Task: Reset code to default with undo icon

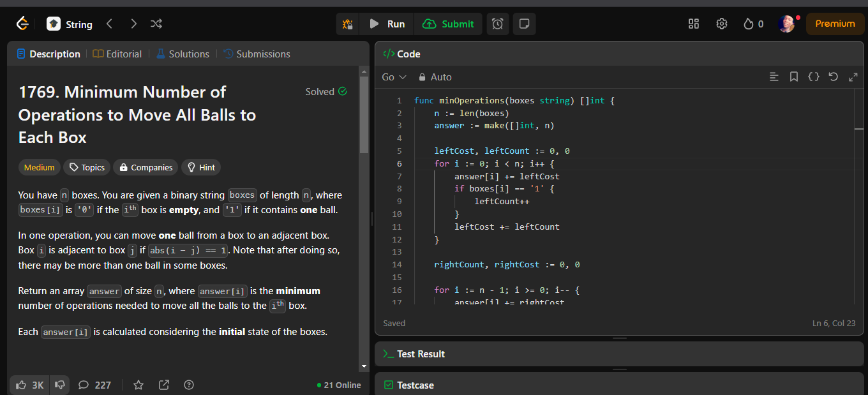Action: point(833,77)
